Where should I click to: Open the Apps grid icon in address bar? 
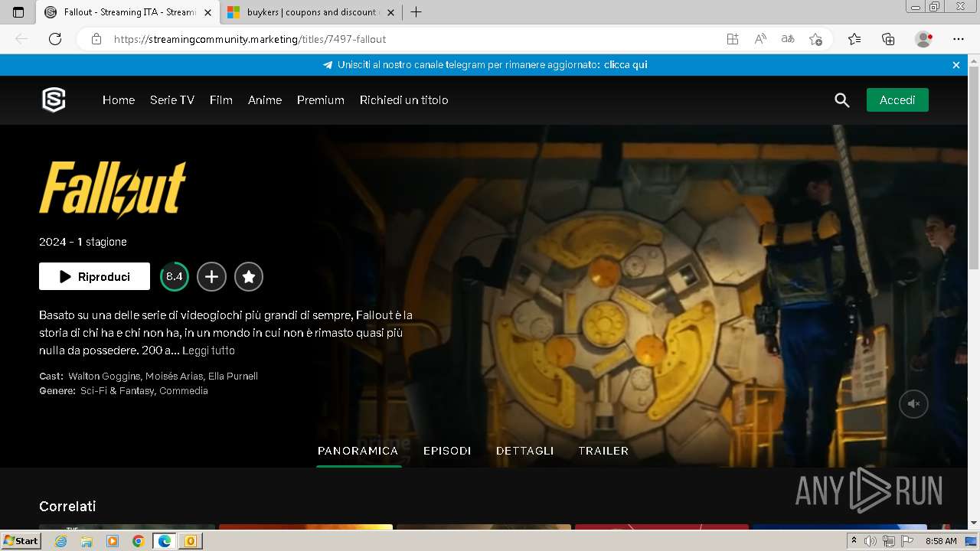pos(733,39)
